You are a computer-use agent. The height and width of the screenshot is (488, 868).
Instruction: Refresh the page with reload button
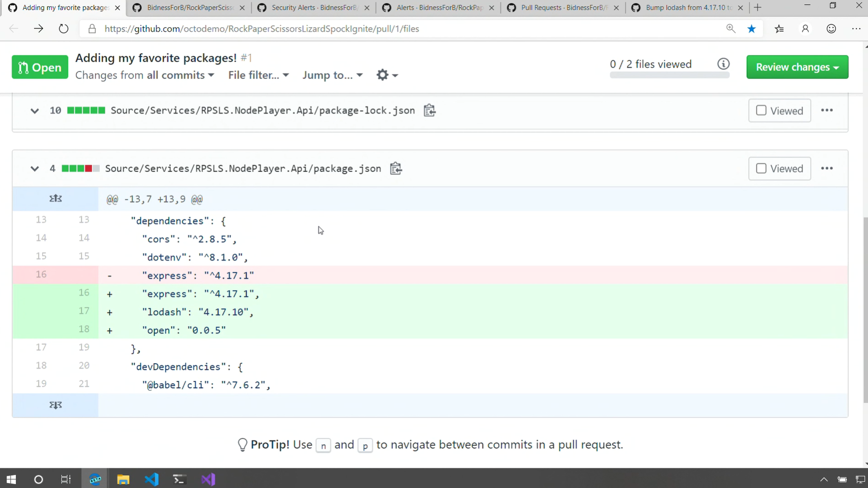click(x=63, y=29)
